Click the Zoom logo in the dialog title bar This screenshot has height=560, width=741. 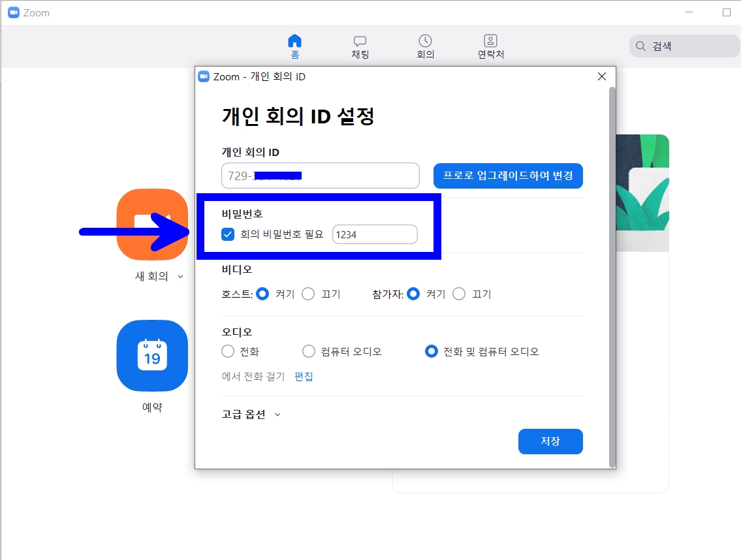pos(204,76)
